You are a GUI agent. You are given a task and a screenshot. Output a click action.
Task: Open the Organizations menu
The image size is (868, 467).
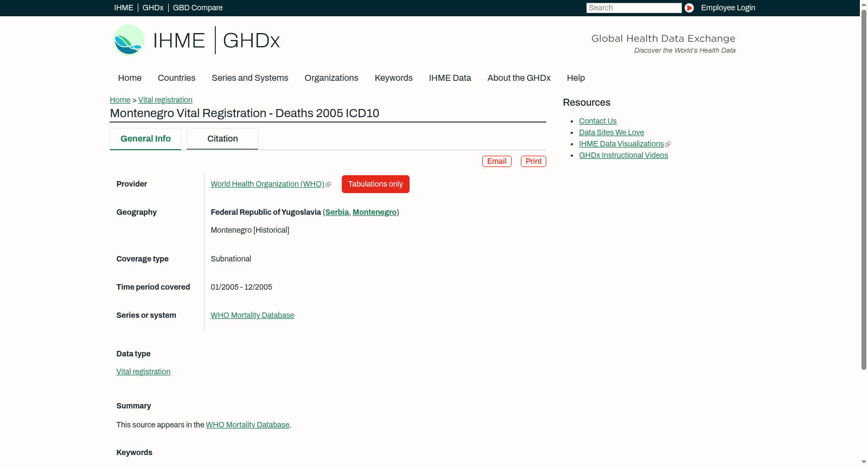[x=331, y=78]
